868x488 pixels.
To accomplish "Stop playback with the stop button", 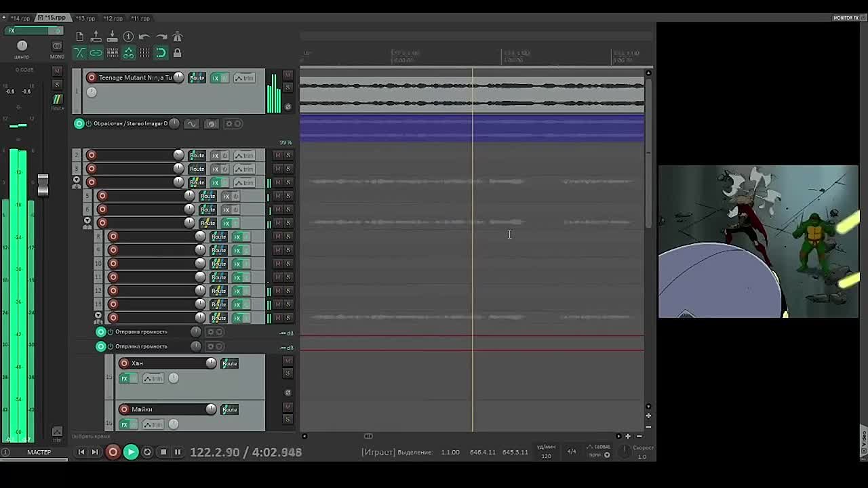I will (x=163, y=452).
